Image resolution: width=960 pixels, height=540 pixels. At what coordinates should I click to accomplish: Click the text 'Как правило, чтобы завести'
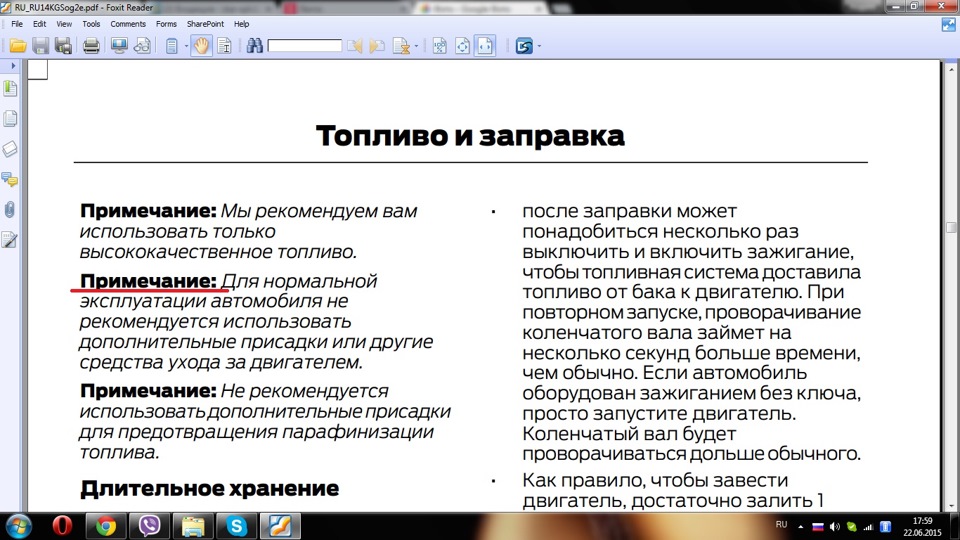coord(655,481)
